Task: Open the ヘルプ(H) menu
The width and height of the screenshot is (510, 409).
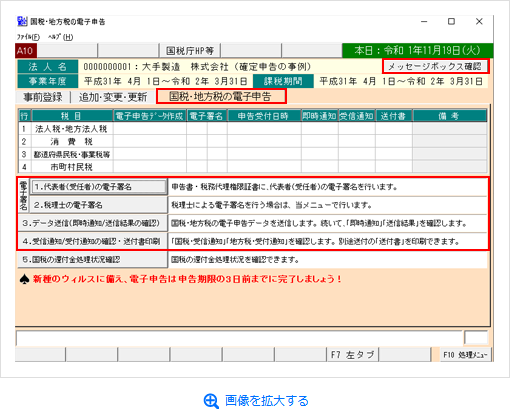Action: point(60,37)
